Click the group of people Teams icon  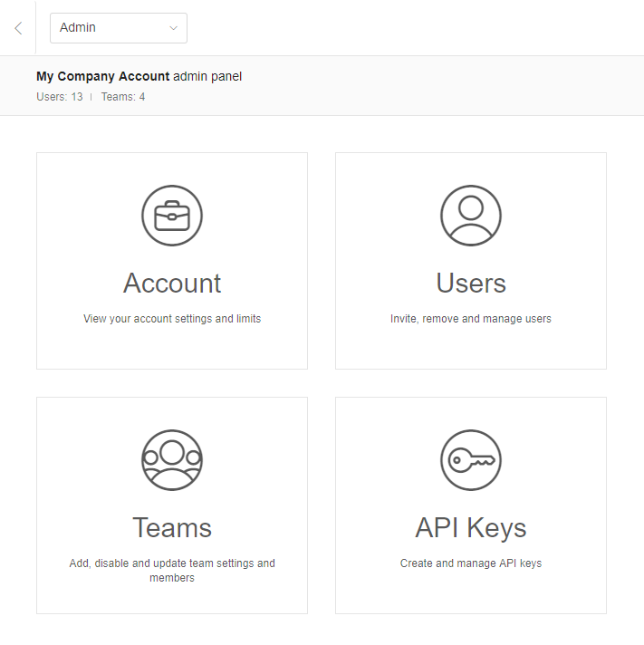[172, 460]
